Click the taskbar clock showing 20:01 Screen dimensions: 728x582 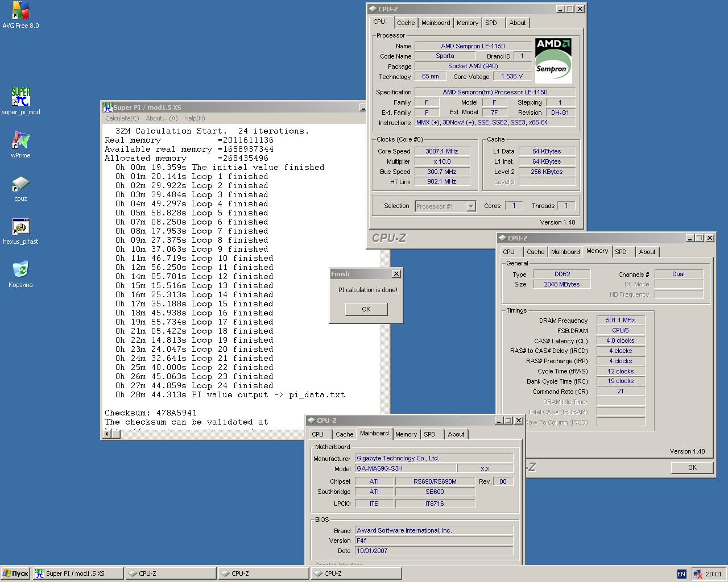(x=714, y=574)
